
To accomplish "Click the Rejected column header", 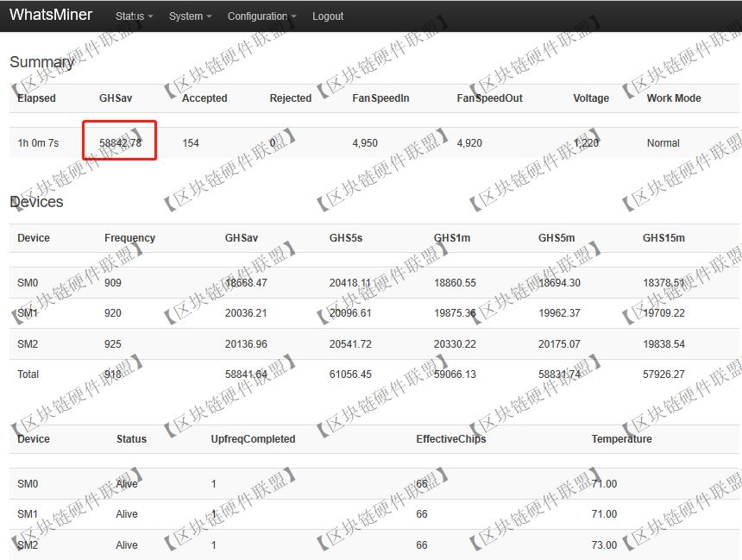I will point(291,98).
